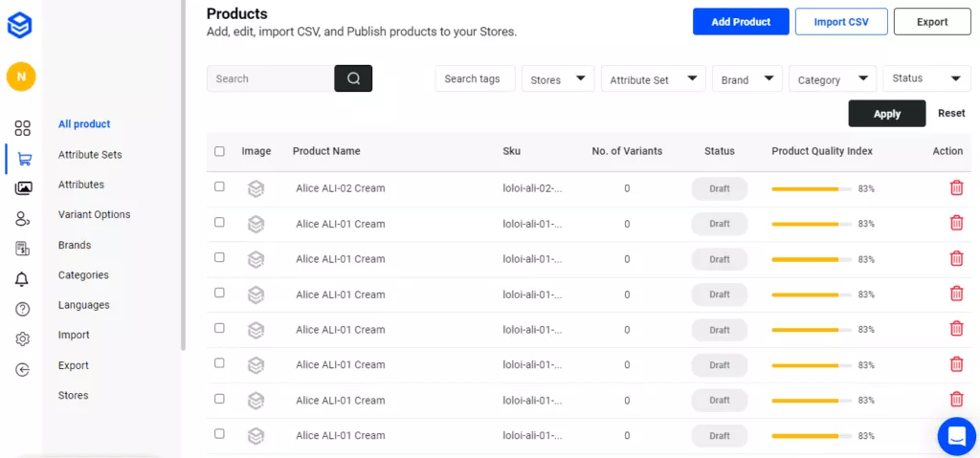This screenshot has height=458, width=980.
Task: Check the Alice ALI-02 Cream row checkbox
Action: [220, 187]
